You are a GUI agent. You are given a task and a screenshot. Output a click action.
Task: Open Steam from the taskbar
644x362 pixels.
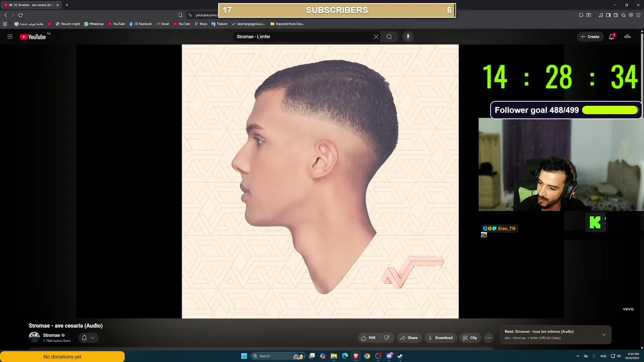(400, 356)
